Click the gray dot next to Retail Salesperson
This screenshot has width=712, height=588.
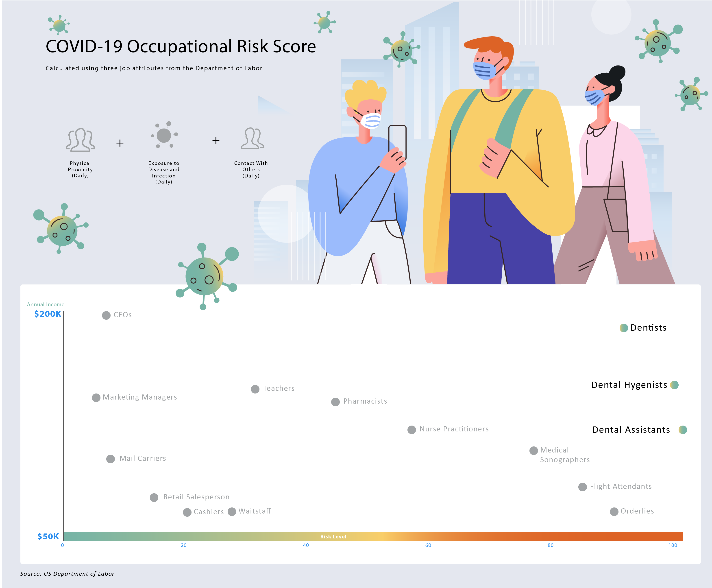pyautogui.click(x=154, y=498)
